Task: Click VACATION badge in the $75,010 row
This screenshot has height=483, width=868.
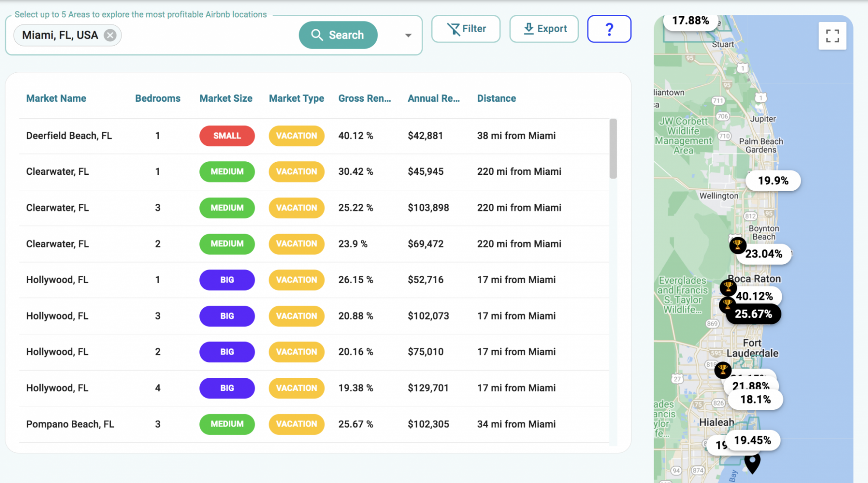Action: tap(297, 352)
